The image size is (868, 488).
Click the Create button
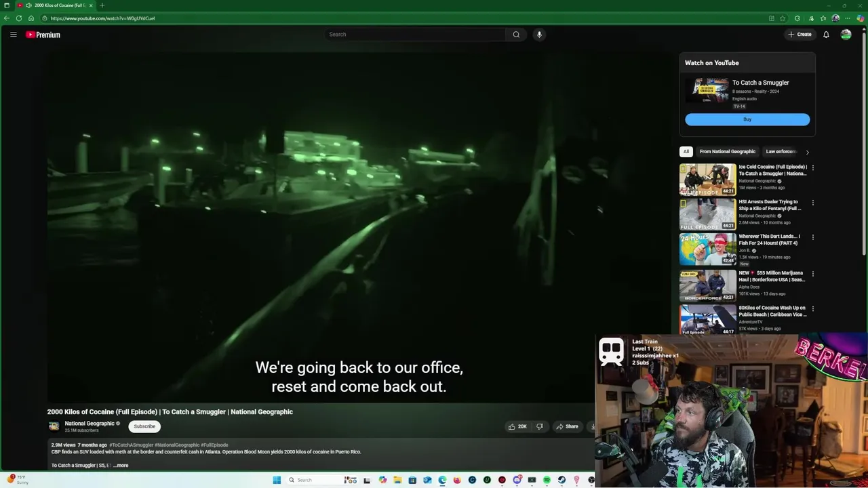point(800,35)
